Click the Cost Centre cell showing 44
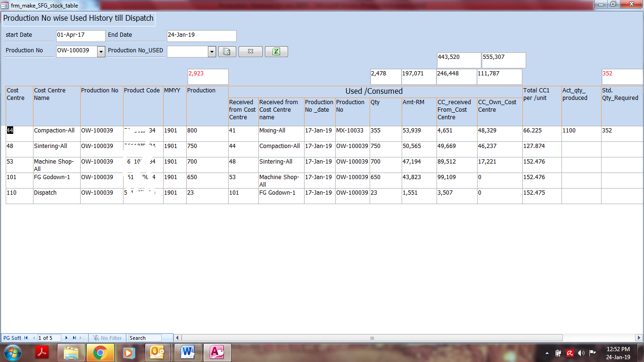Viewport: 644px width, 362px height. tap(19, 134)
